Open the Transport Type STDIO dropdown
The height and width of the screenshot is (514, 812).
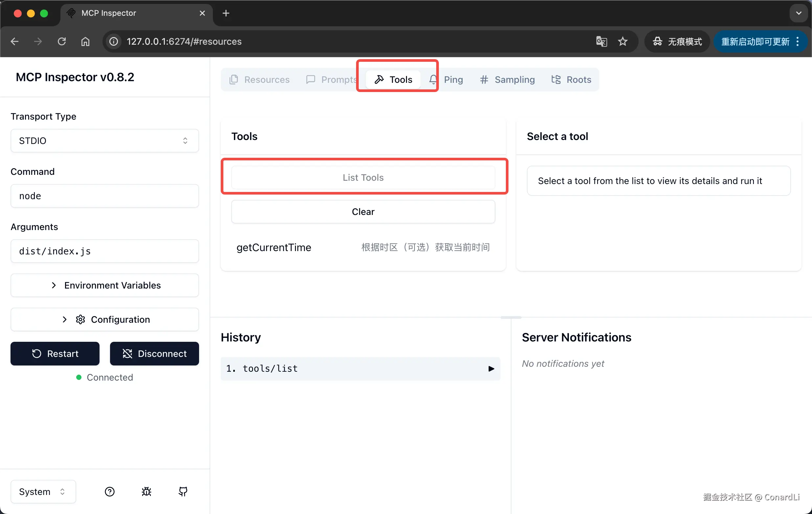coord(104,141)
